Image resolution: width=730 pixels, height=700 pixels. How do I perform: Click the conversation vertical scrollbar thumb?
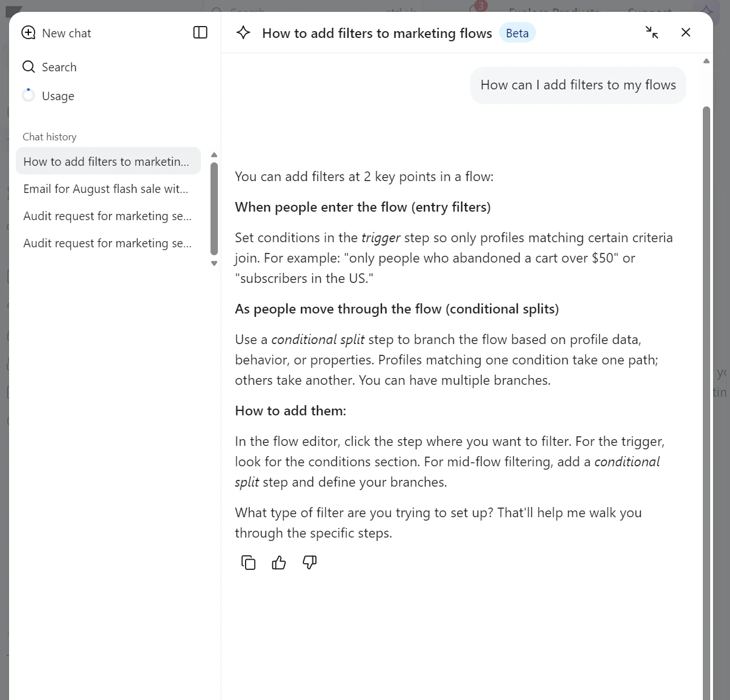[706, 402]
